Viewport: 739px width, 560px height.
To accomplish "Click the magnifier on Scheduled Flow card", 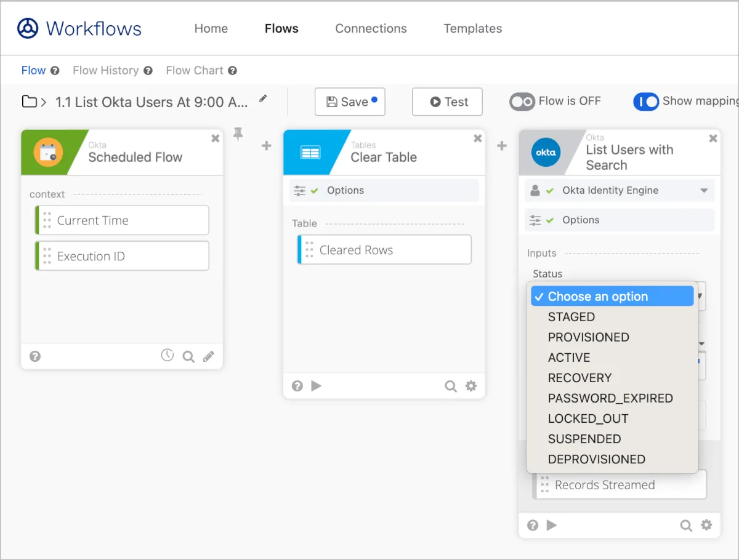I will (188, 356).
